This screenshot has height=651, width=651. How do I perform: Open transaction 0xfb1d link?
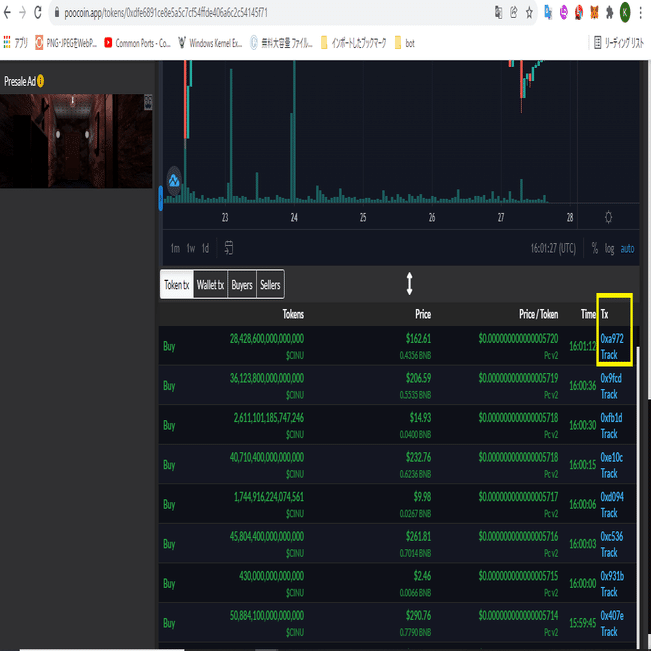611,417
